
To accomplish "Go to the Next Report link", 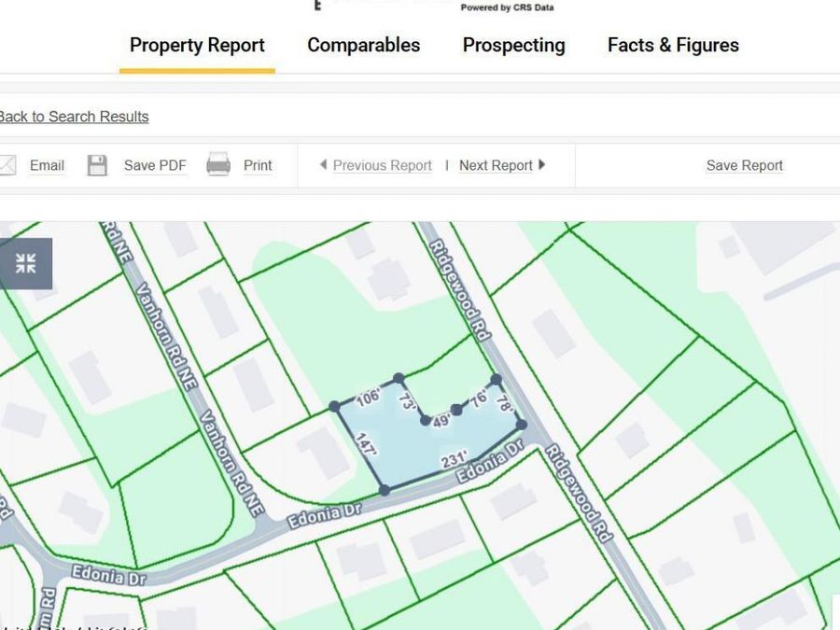I will [x=497, y=165].
